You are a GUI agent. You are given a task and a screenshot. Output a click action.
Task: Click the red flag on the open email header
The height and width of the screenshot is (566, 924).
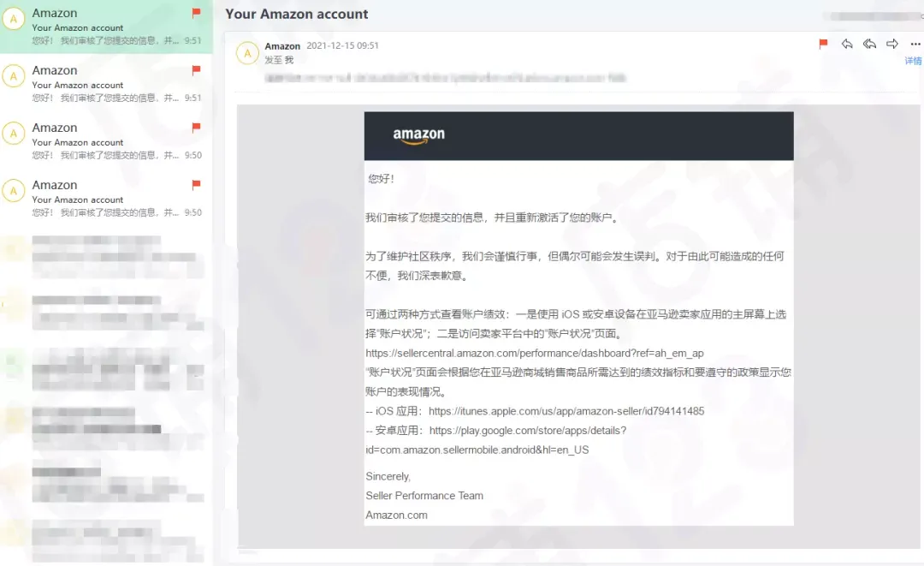coord(823,44)
